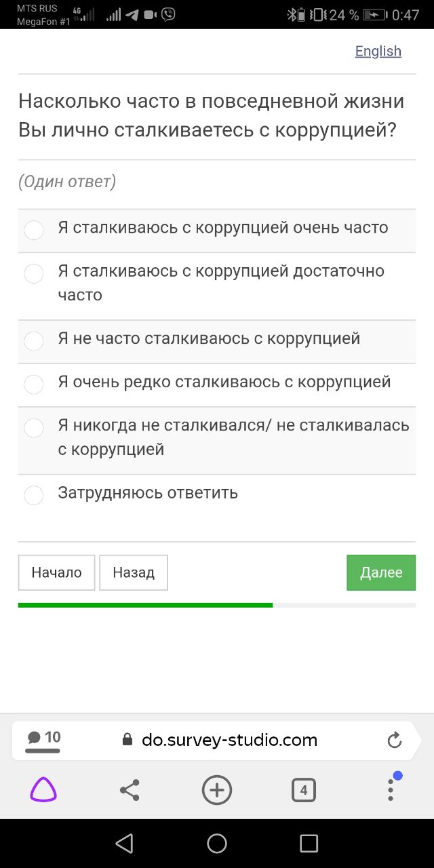Open the tab switcher showing 4 tabs
This screenshot has height=868, width=434.
[303, 790]
